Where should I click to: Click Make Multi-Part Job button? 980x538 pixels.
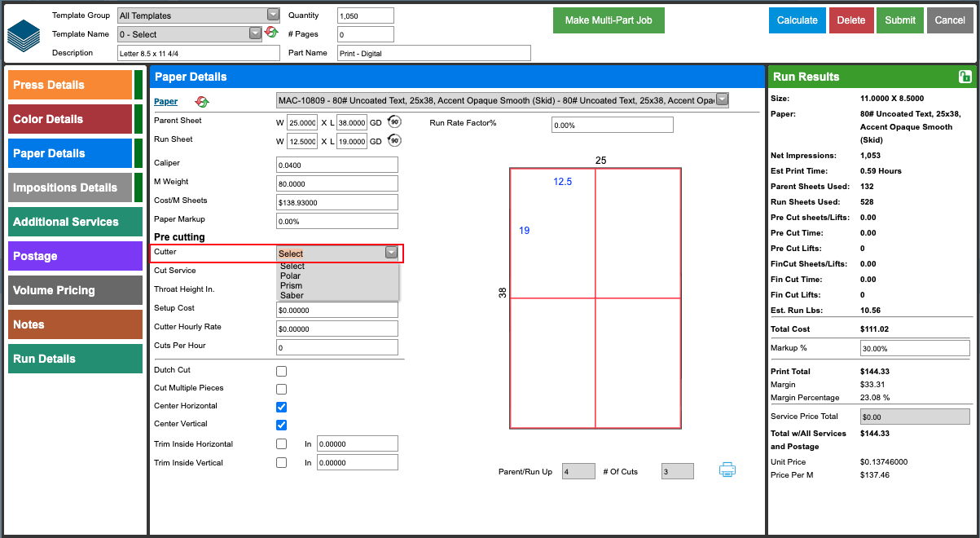(x=609, y=20)
